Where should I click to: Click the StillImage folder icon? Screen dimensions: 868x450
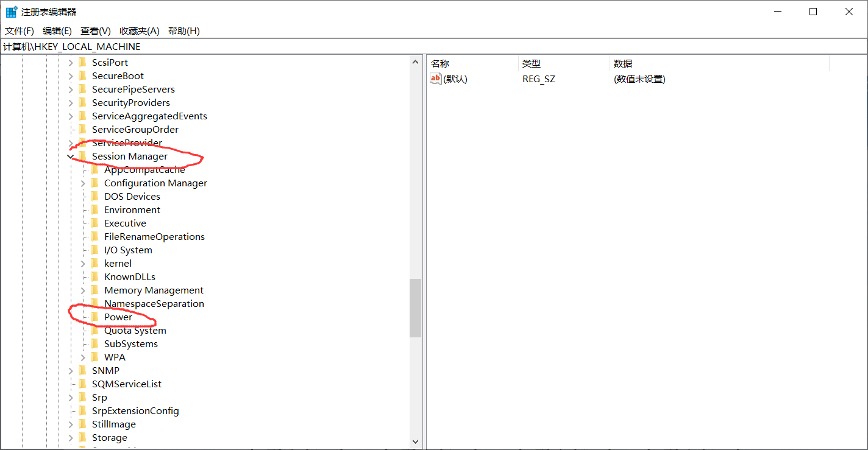(82, 424)
